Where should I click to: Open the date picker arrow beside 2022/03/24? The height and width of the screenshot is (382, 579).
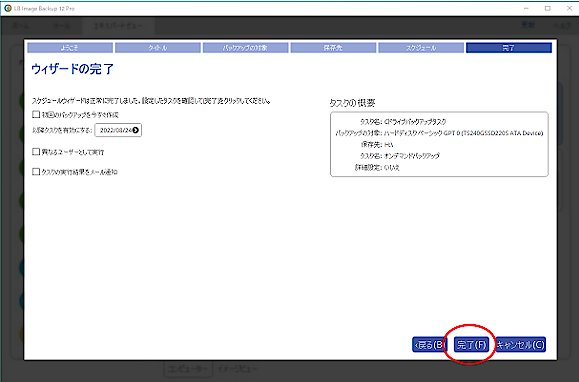pos(136,130)
